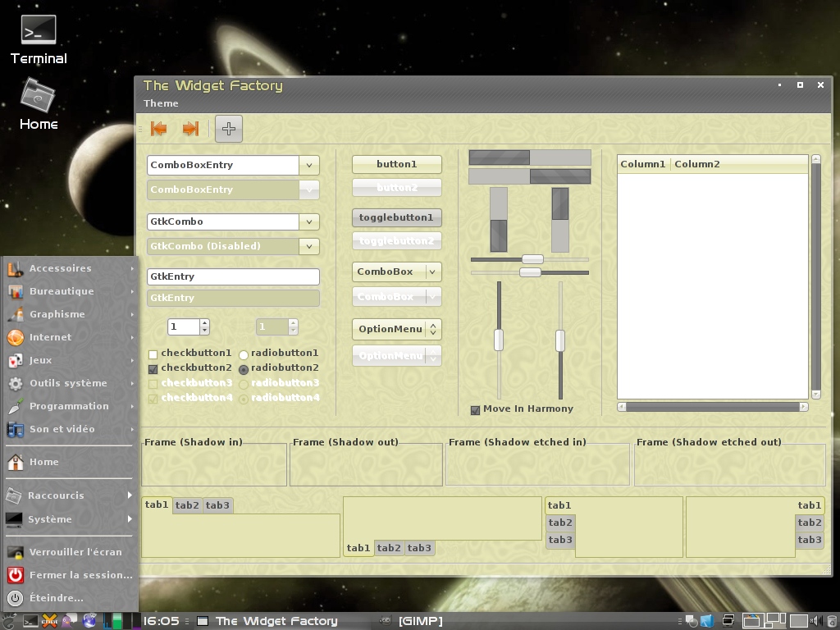Open the Programmation menu category
Image resolution: width=840 pixels, height=630 pixels.
tap(70, 406)
